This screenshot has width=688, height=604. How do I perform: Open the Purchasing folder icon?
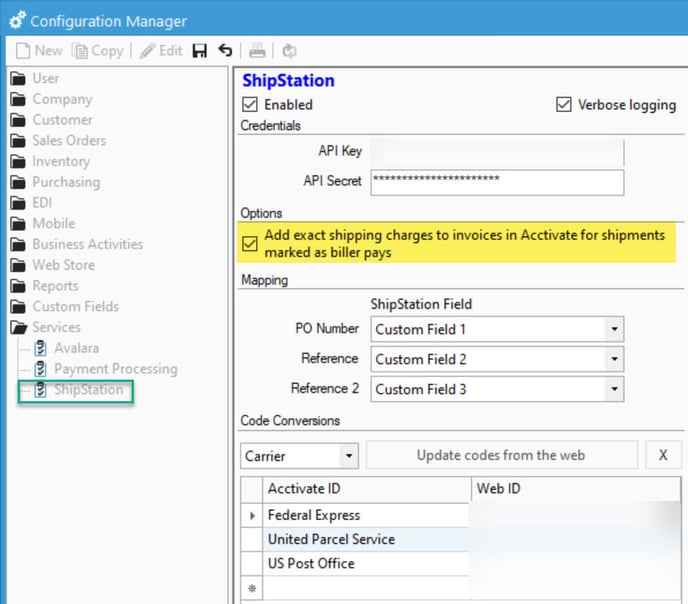[x=18, y=182]
